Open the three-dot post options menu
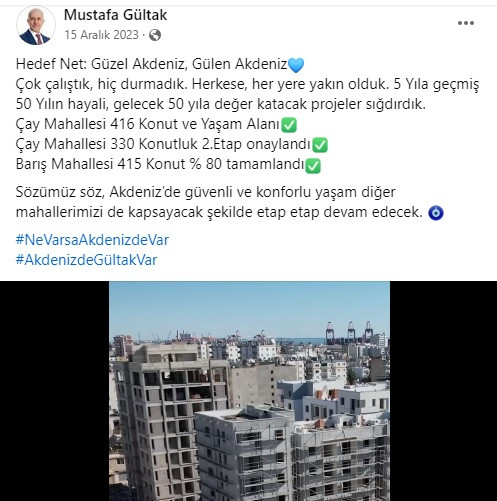This screenshot has width=497, height=501. 466,23
